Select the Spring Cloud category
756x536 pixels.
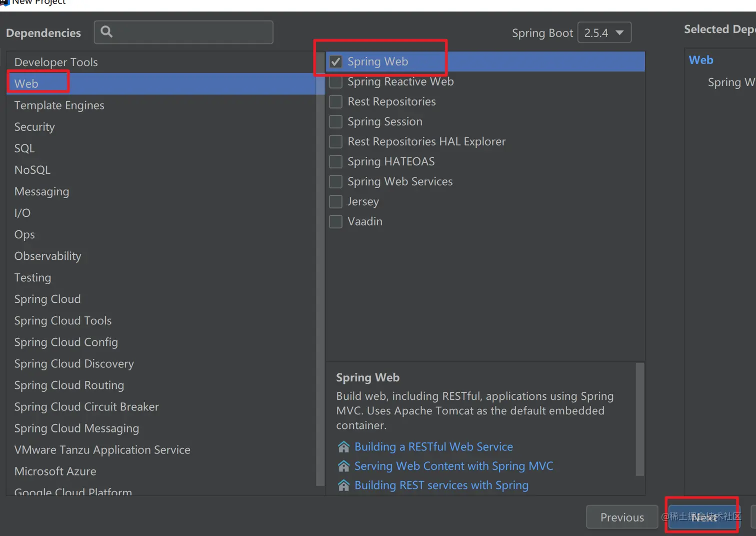click(x=161, y=299)
